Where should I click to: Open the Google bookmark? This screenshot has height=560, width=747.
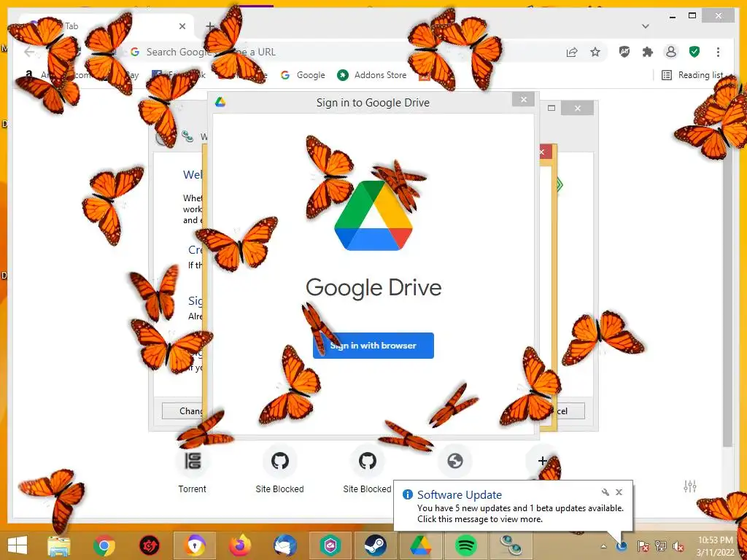pos(303,75)
